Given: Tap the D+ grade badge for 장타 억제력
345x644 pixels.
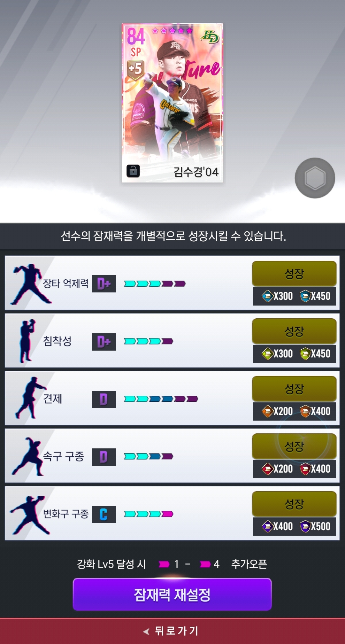Looking at the screenshot, I should 104,284.
